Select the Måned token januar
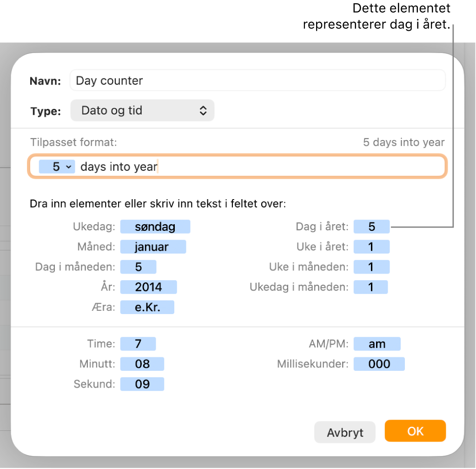Screen dimensions: 476x469 point(153,247)
